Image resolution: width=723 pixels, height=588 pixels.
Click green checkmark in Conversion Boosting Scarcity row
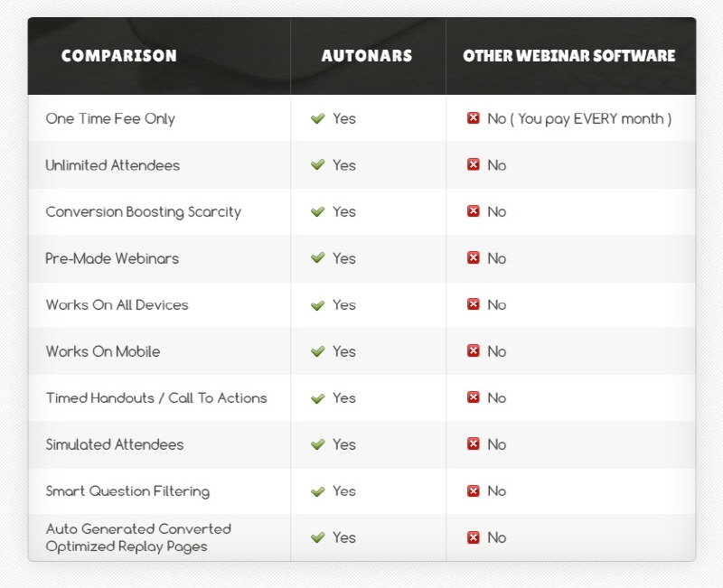[318, 211]
